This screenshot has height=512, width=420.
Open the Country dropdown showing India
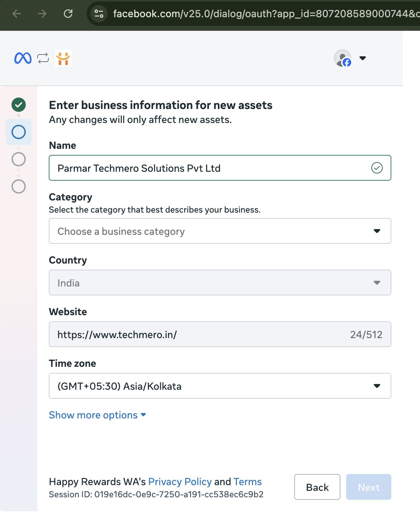point(220,283)
